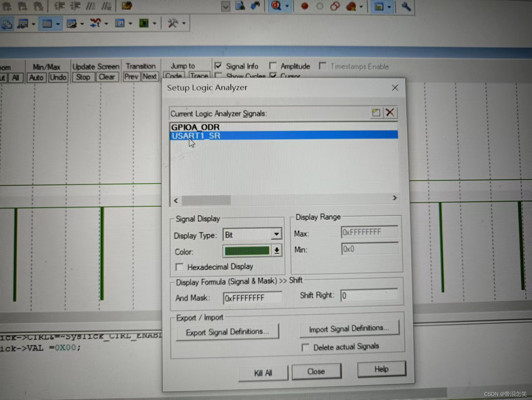
Task: Click the Indent selected text toolbar icon
Action: tap(59, 6)
